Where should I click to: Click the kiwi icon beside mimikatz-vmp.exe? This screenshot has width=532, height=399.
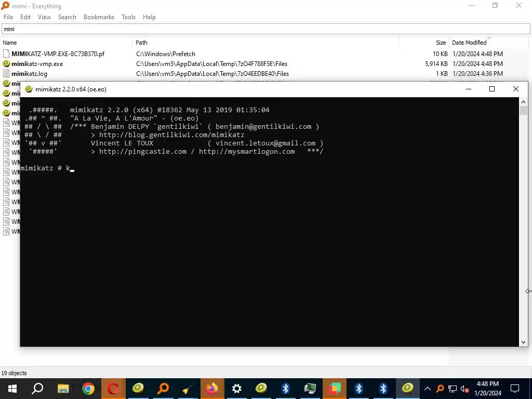pyautogui.click(x=6, y=63)
